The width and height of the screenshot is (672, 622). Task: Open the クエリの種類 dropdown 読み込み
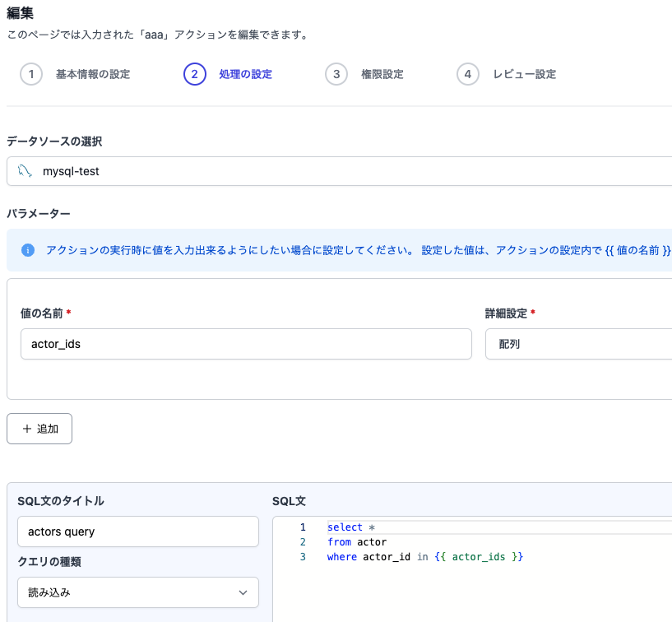(138, 592)
